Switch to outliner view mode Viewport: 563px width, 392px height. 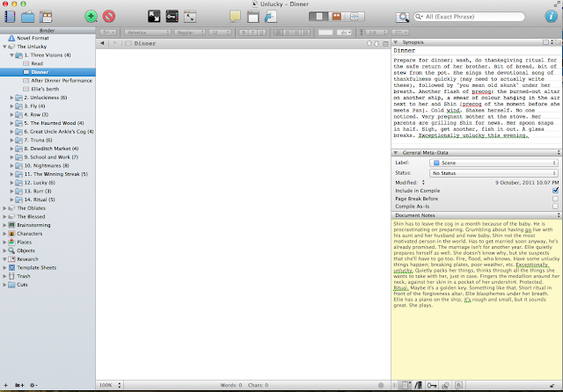coord(355,17)
